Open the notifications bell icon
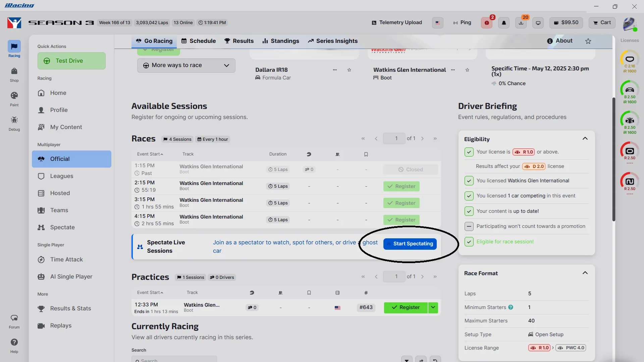 point(504,23)
